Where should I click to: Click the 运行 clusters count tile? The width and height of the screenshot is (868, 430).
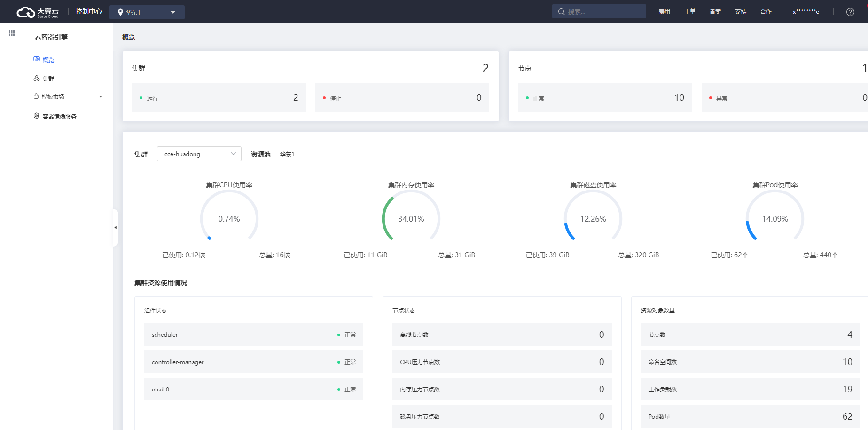coord(219,97)
